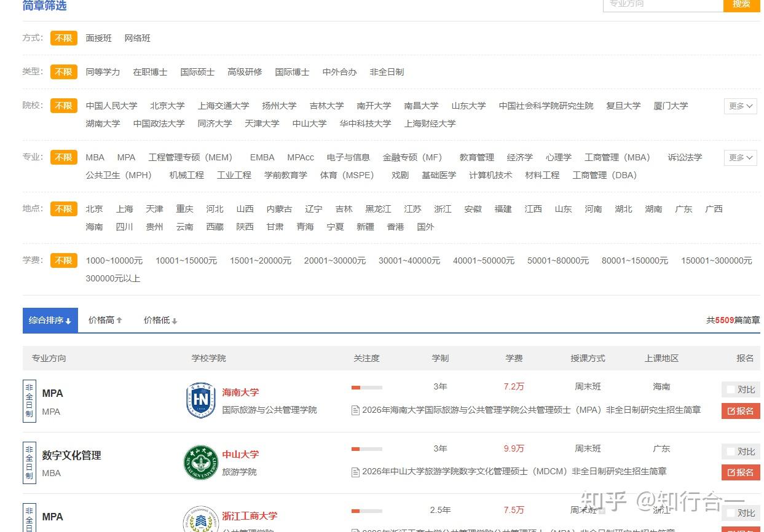Toggle 对比 compare for Hainan University MPA
764x532 pixels.
tap(740, 388)
